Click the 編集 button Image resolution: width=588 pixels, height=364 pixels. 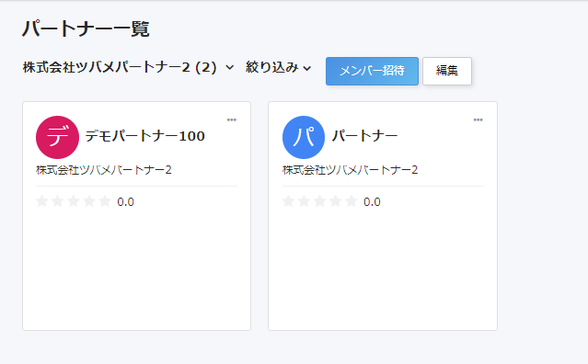(x=447, y=71)
